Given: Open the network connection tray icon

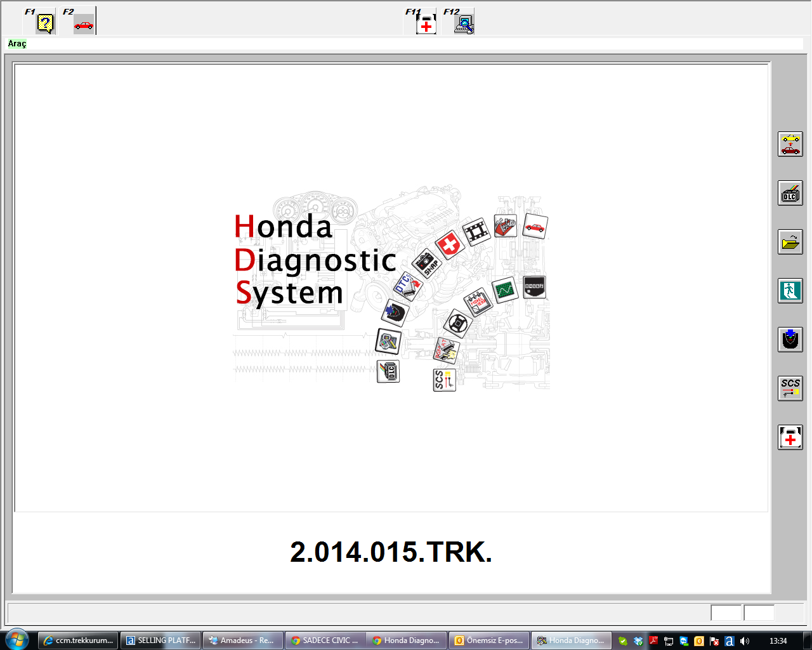Looking at the screenshot, I should [x=669, y=641].
